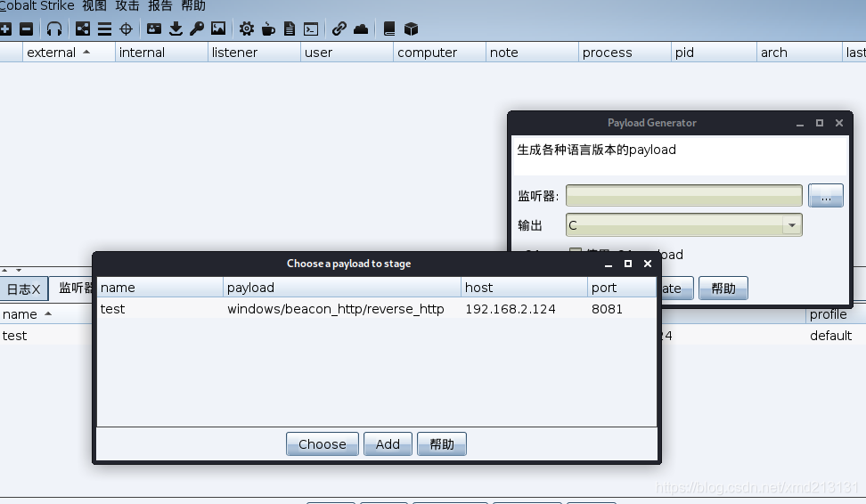Open Listeners via the headphones icon
Image resolution: width=866 pixels, height=504 pixels.
click(x=54, y=28)
